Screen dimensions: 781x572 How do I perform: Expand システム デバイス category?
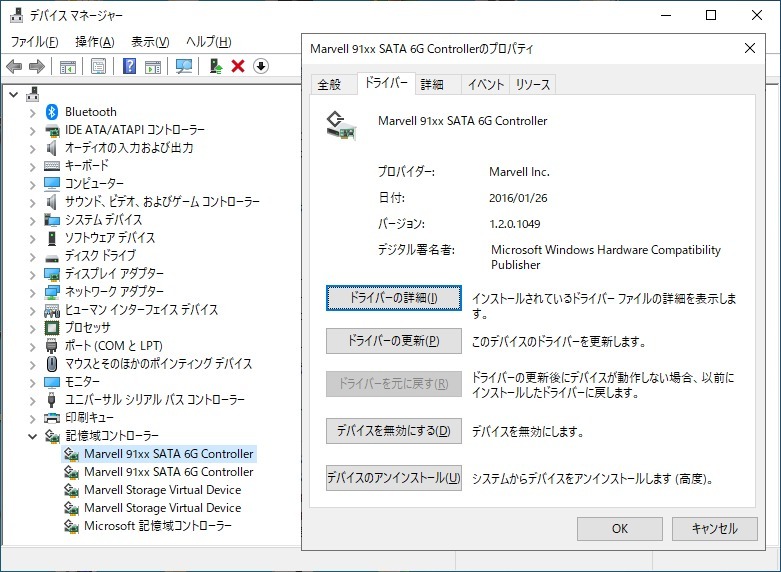(x=32, y=220)
